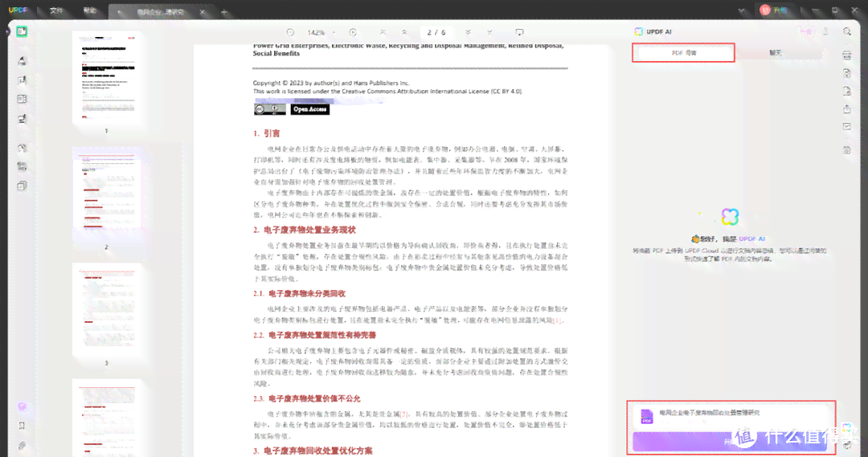Open the bookmark icon in left sidebar
This screenshot has width=868, height=457.
22,426
